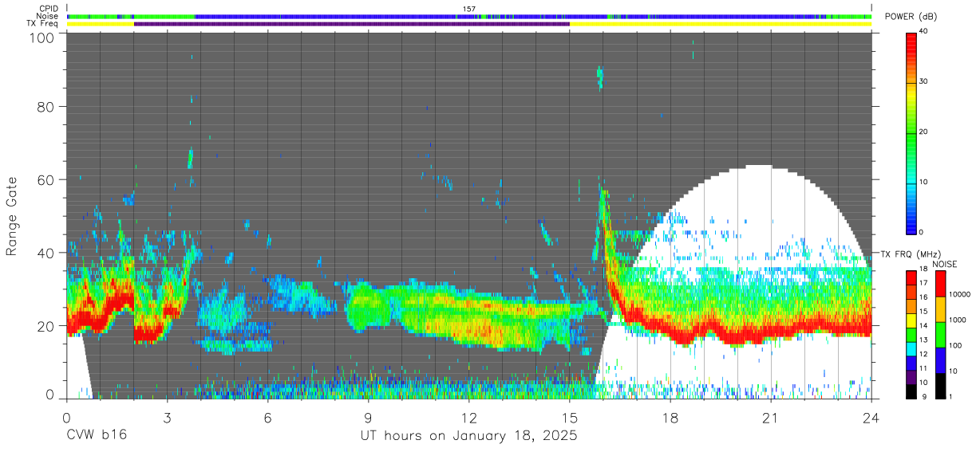This screenshot has width=980, height=452.
Task: Click the UT hours on January 18, 2025 title
Action: pyautogui.click(x=468, y=436)
